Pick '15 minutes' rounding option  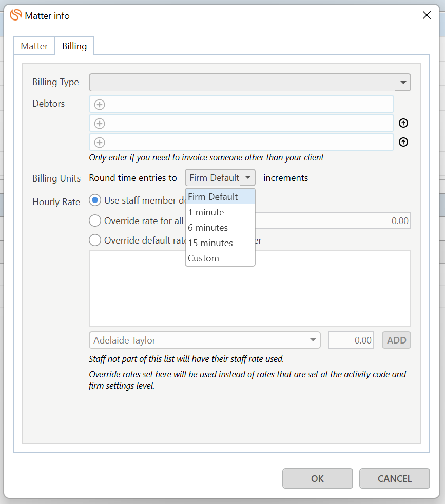210,243
